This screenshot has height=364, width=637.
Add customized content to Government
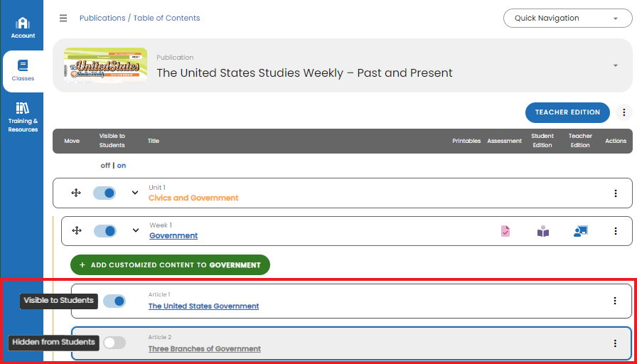[x=170, y=265]
